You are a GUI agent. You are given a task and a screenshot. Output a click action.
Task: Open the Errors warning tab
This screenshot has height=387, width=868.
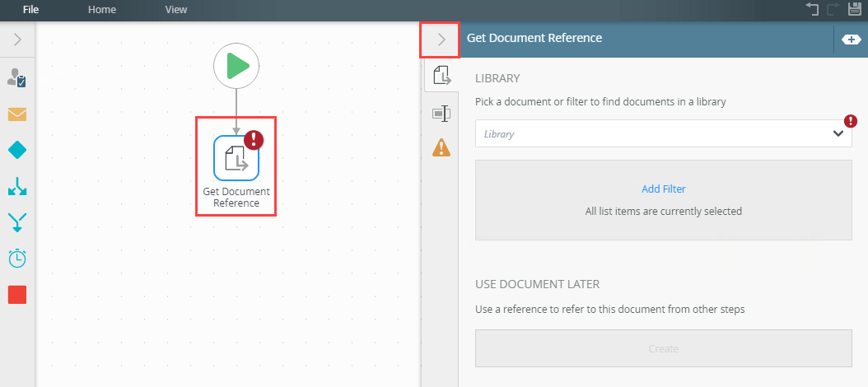(441, 148)
